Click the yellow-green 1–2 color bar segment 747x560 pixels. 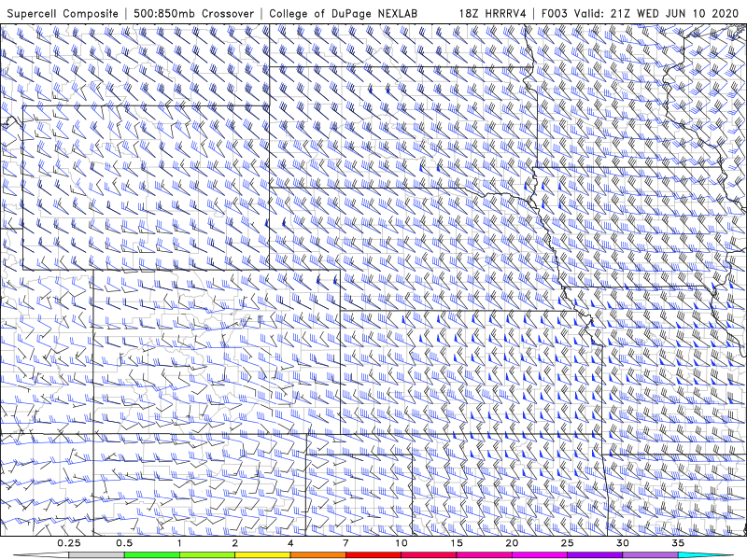tap(207, 555)
